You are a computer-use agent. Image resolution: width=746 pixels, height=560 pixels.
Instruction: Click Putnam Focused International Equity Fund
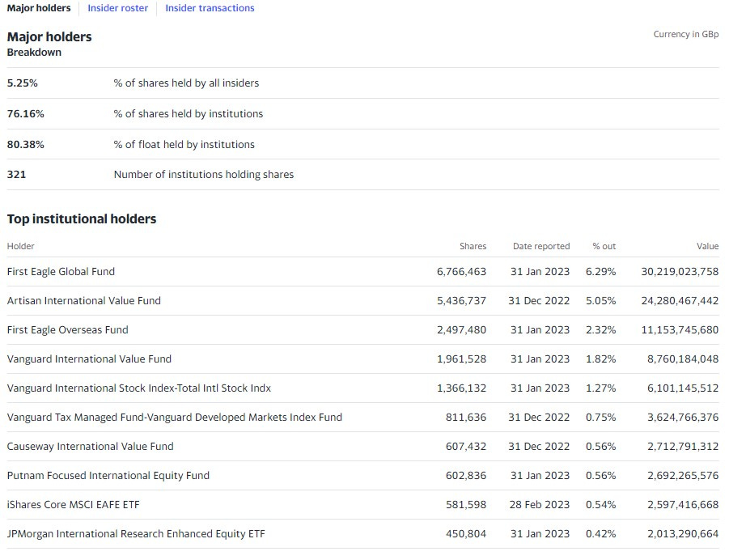[108, 475]
